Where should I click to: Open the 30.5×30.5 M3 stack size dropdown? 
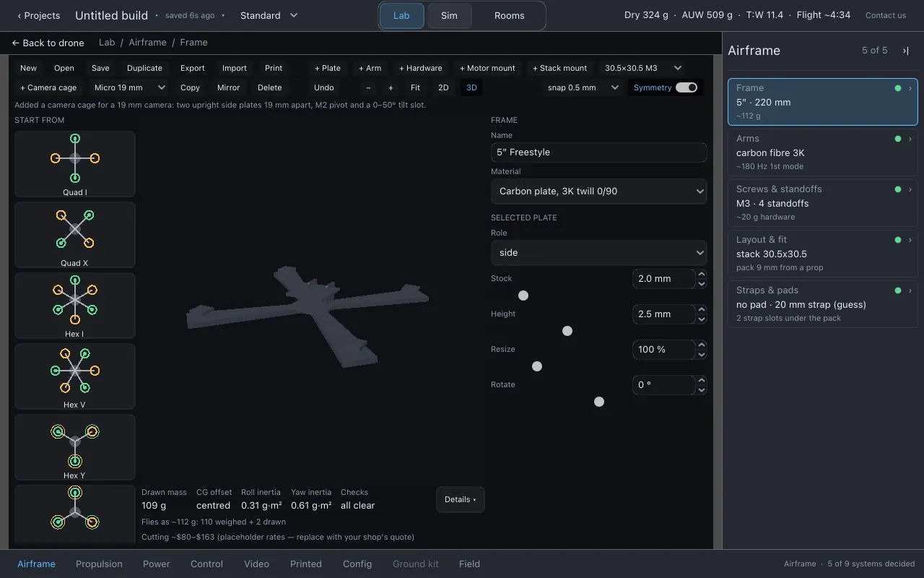(643, 68)
